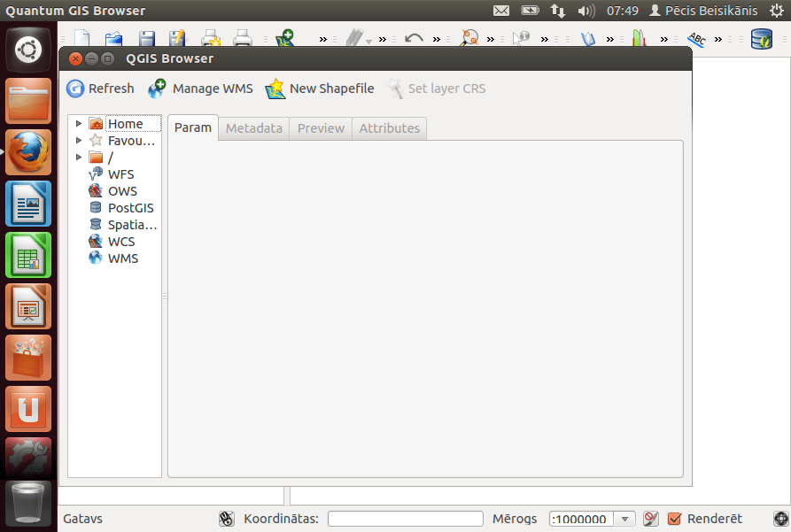Viewport: 791px width, 532px height.
Task: Select the Home item in the tree
Action: (x=125, y=124)
